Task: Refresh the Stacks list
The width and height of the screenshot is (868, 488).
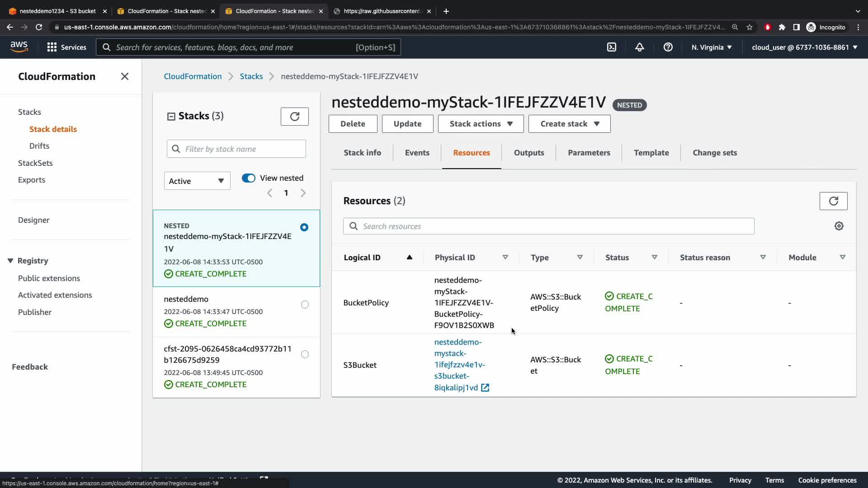Action: coord(294,117)
